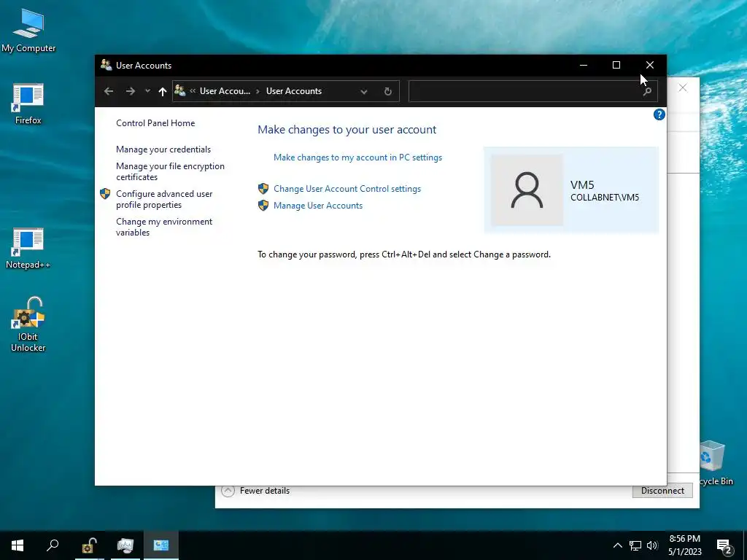Open recent locations dropdown arrow
Viewport: 747px width, 560px height.
[147, 91]
